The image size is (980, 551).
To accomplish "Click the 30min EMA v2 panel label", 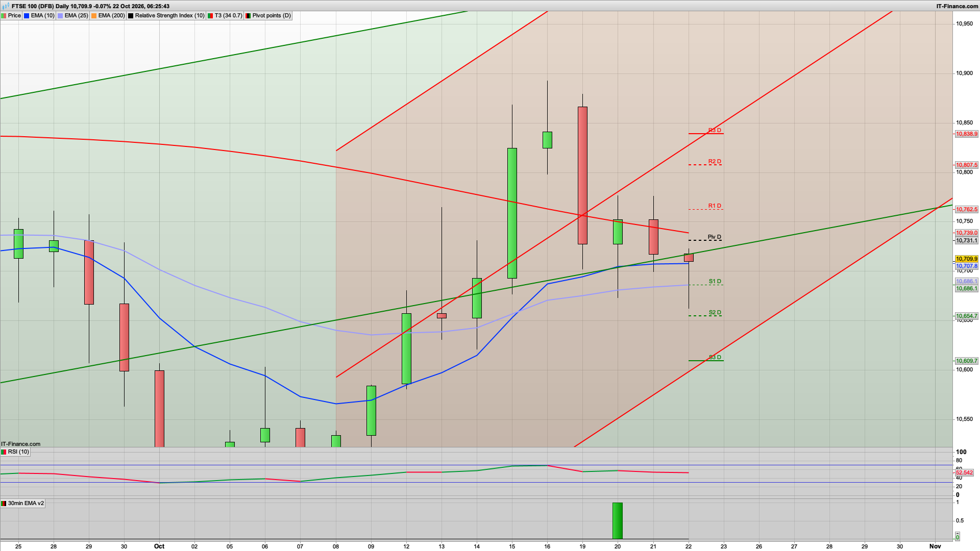I will [23, 504].
